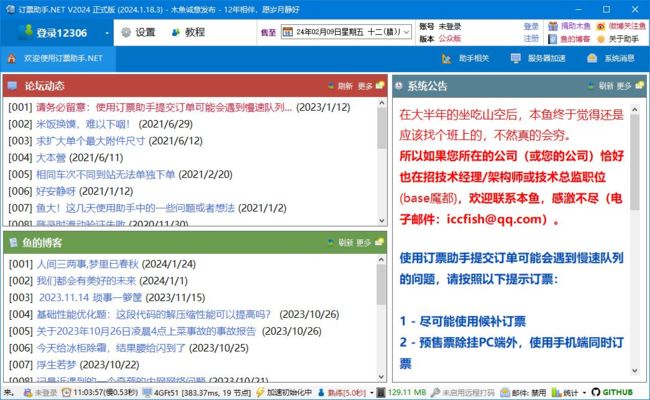Expand the dropdown arrow beside 登录12306

[x=107, y=33]
